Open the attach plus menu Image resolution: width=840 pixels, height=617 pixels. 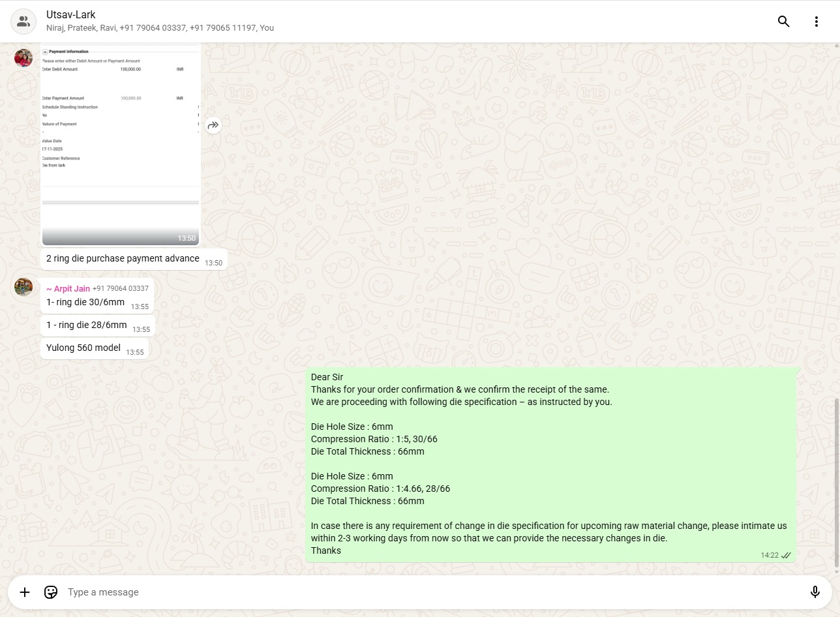[x=25, y=592]
